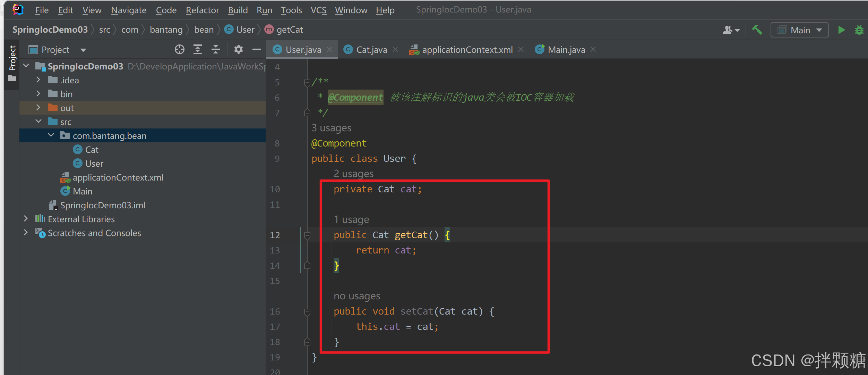This screenshot has width=868, height=375.
Task: Open Project panel settings gear
Action: [238, 50]
